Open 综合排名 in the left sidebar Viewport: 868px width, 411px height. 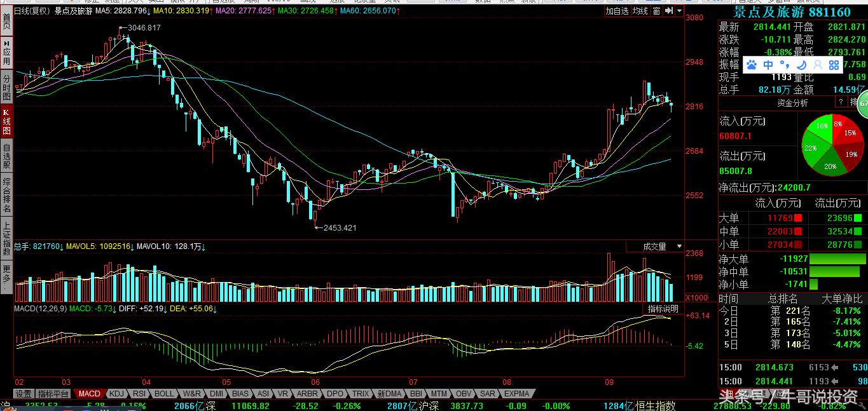click(x=6, y=195)
